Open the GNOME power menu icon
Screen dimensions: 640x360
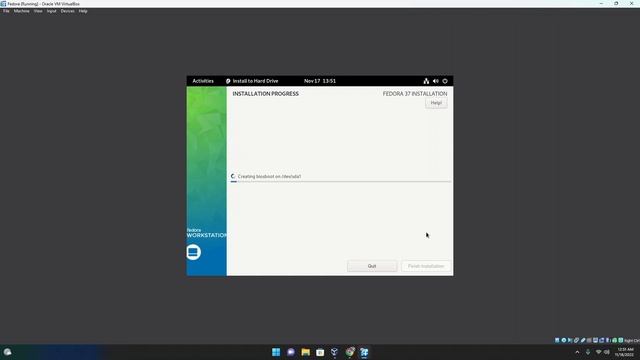pos(445,81)
